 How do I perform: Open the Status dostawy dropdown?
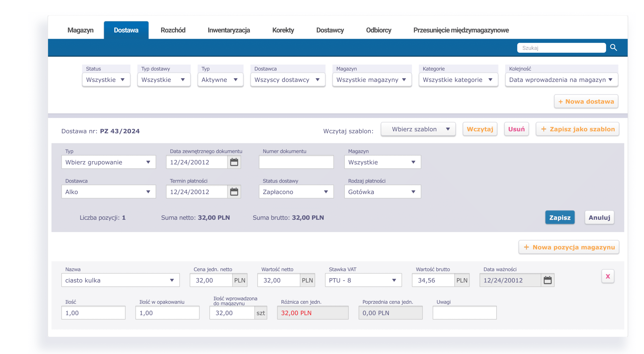coord(296,192)
